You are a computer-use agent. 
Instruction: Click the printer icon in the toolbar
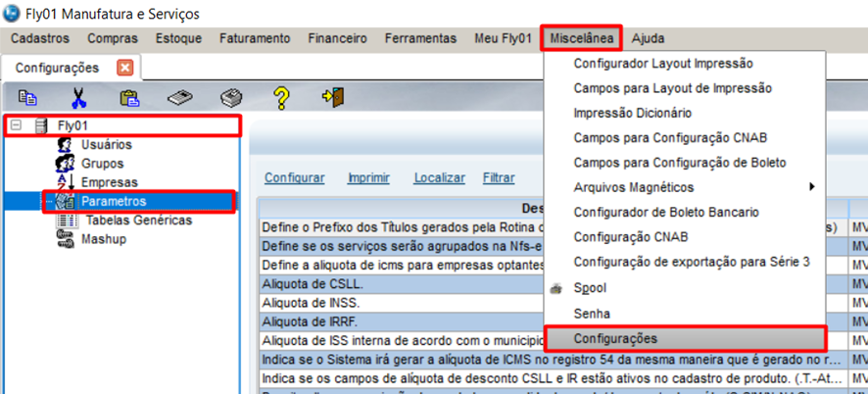point(230,98)
